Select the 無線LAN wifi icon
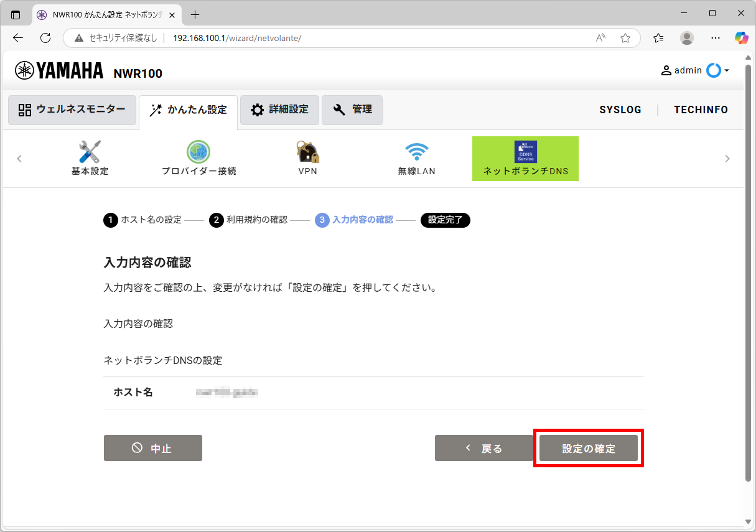Viewport: 756px width, 532px height. [416, 152]
